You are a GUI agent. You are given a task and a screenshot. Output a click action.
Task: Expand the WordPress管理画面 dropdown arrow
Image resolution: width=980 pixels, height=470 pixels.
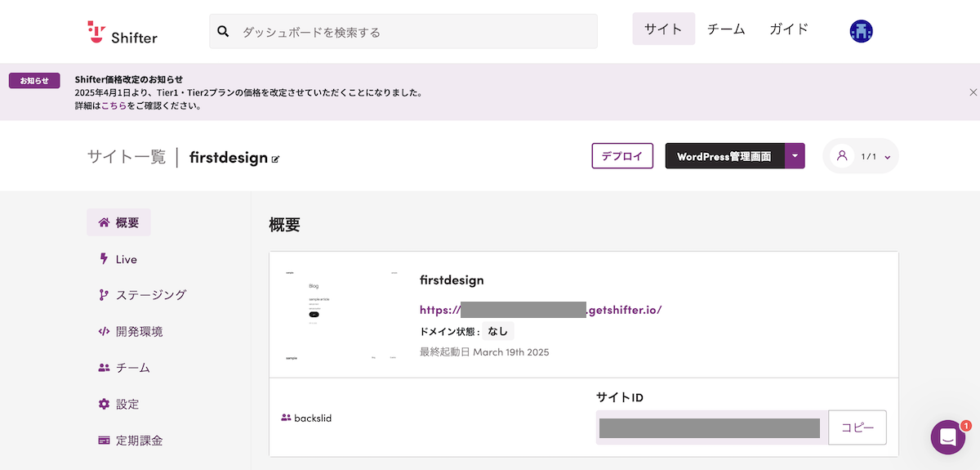coord(795,156)
